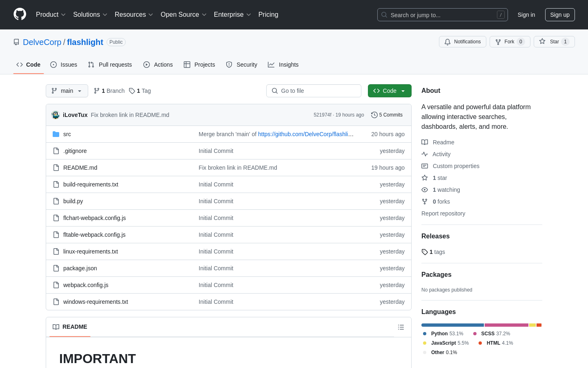Viewport: 588px width, 368px height.
Task: Open the DelveCorp organization link
Action: 42,42
